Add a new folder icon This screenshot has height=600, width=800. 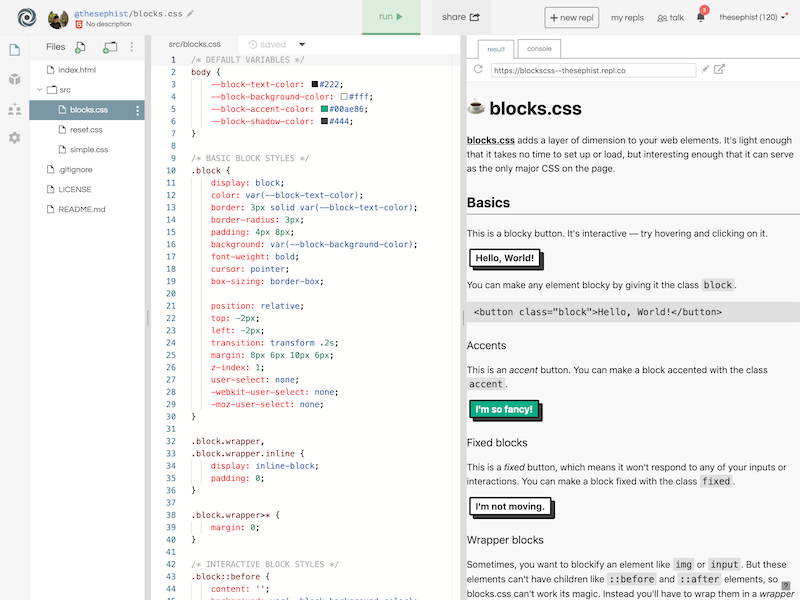coord(110,47)
